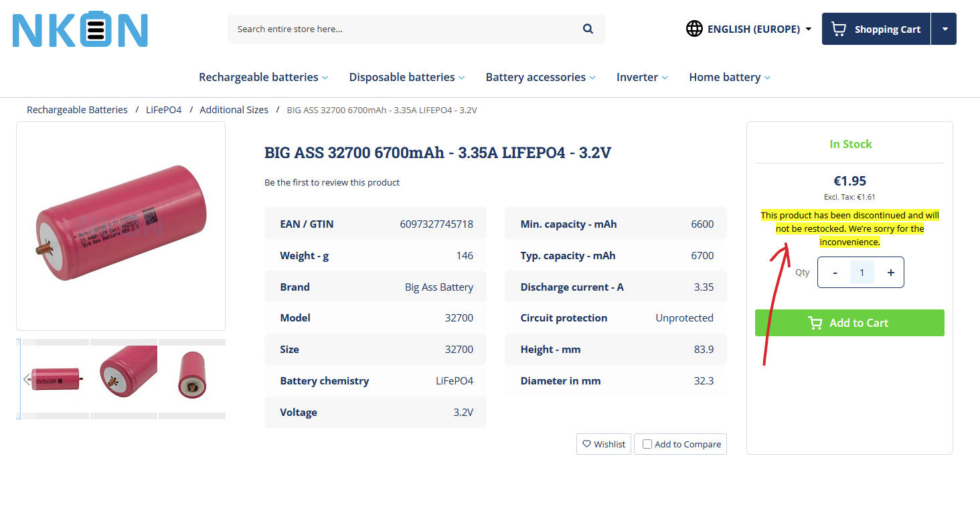Click the Height value '83.9'
The height and width of the screenshot is (505, 980).
click(x=704, y=350)
